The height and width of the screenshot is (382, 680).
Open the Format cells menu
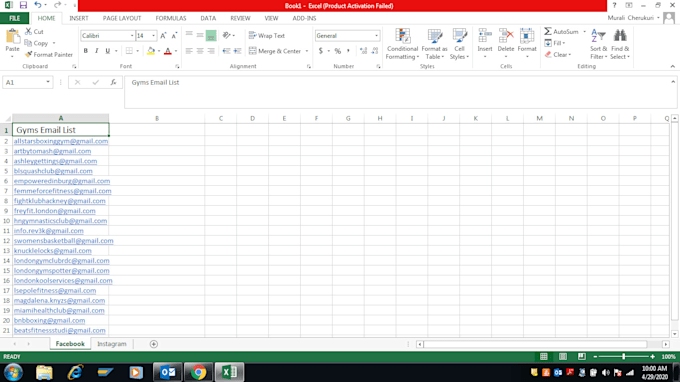(x=527, y=43)
